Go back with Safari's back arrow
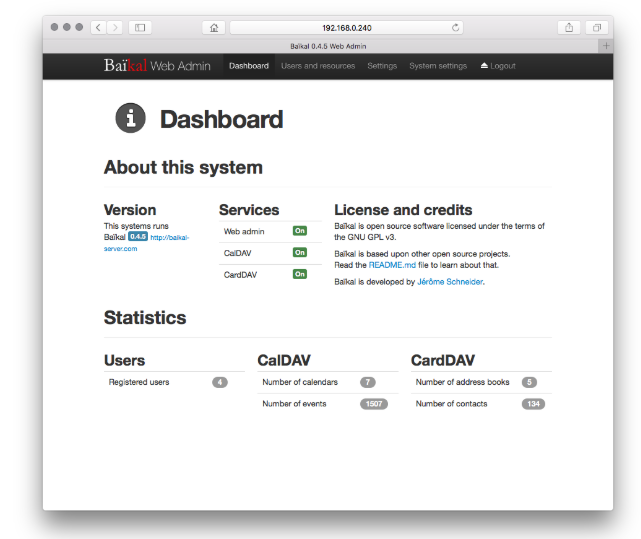 click(99, 28)
